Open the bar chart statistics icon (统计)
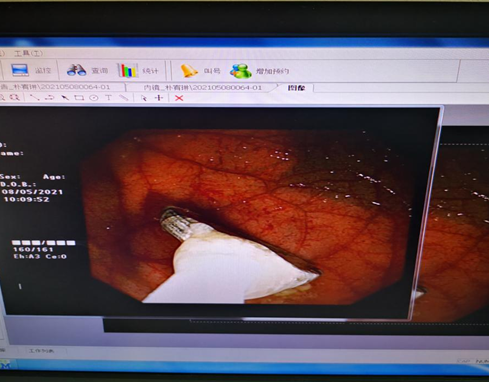The image size is (489, 382). pyautogui.click(x=127, y=70)
